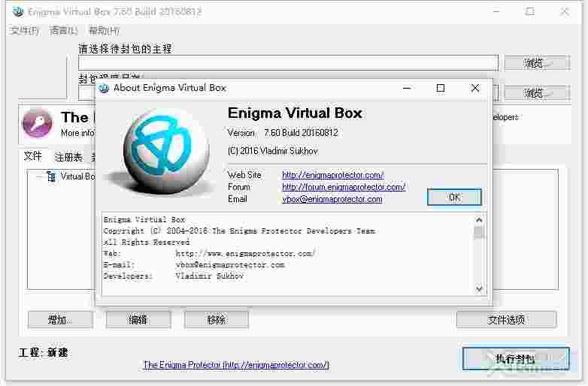588x386 pixels.
Task: Switch to the 文件 tab
Action: 32,155
